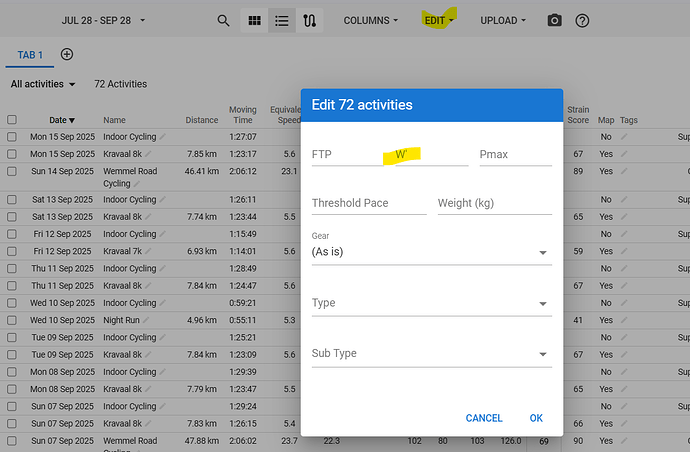
Task: Tick the select-all header checkbox
Action: (x=12, y=120)
